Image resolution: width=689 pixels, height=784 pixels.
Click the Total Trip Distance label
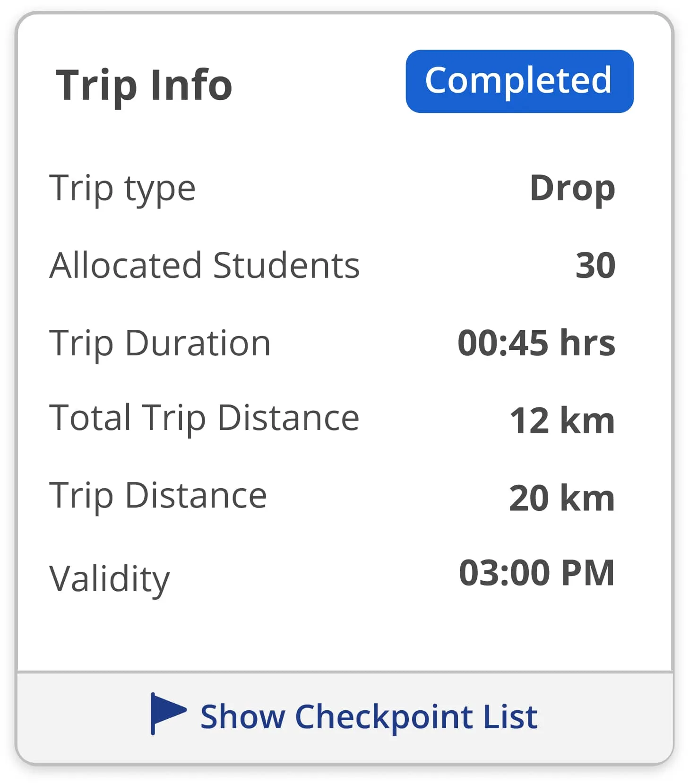(204, 418)
